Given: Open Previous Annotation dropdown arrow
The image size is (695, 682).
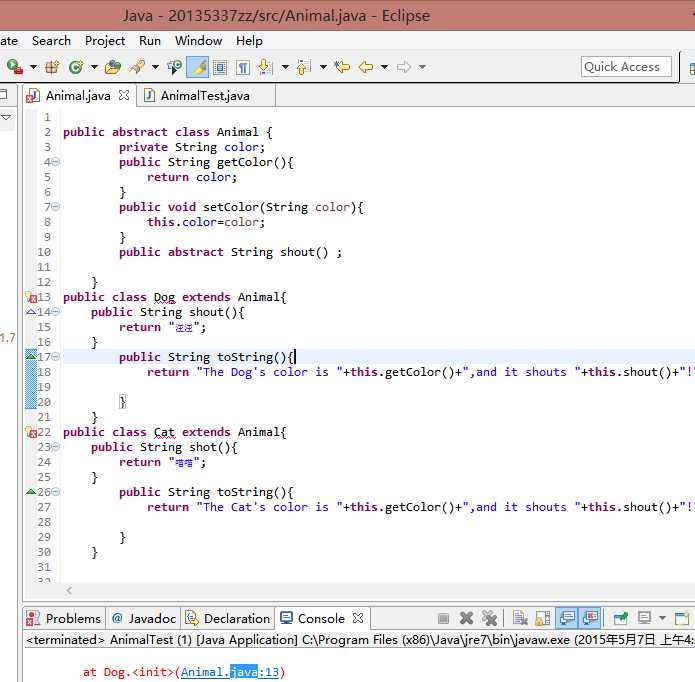Looking at the screenshot, I should [323, 67].
